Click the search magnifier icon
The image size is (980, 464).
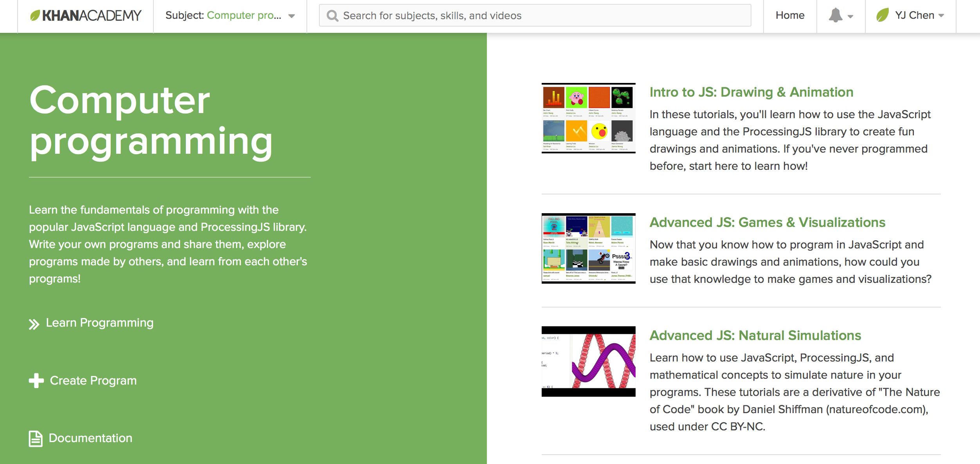tap(332, 16)
